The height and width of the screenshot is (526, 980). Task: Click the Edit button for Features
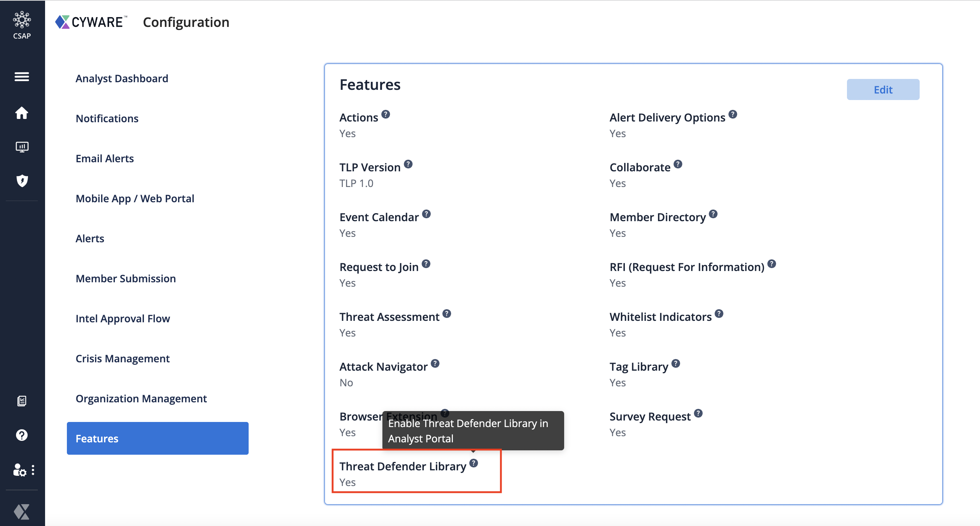click(x=883, y=89)
